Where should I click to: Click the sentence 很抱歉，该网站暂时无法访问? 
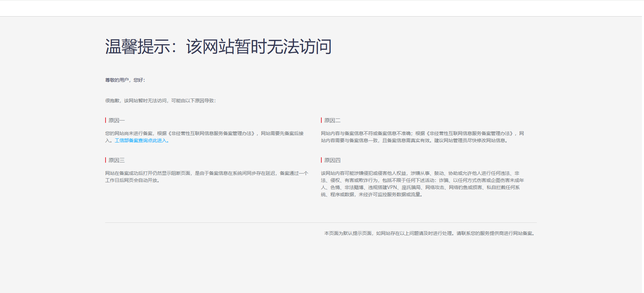coord(160,101)
